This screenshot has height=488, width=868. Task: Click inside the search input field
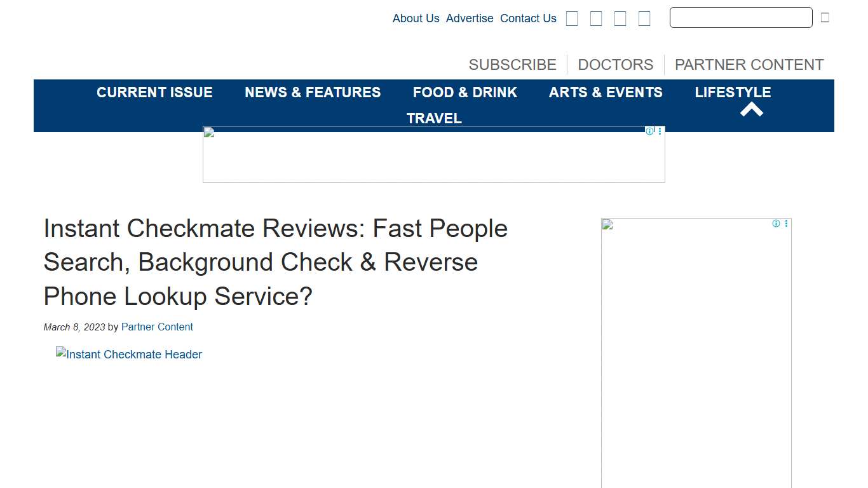[740, 17]
